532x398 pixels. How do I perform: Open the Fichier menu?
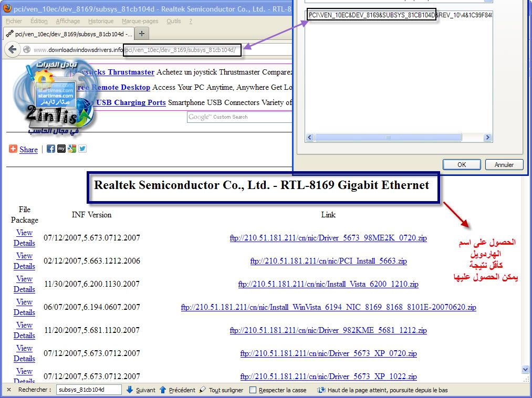(14, 21)
